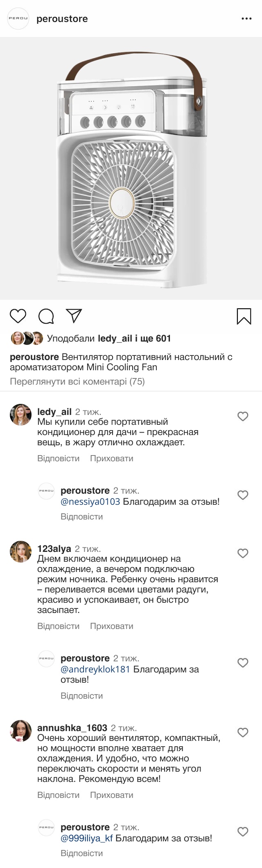
Task: Open peroustore profile from header username
Action: [x=62, y=19]
